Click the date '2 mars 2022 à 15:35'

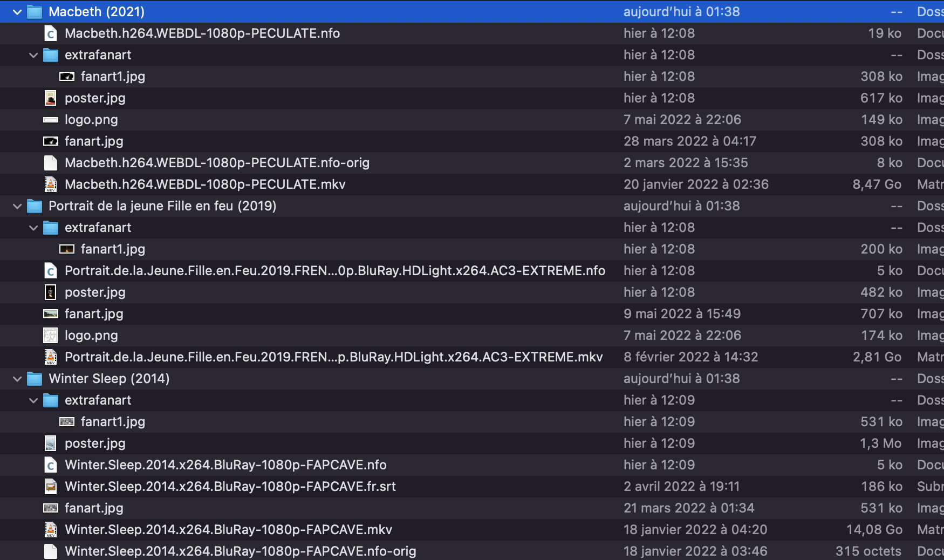pyautogui.click(x=686, y=163)
